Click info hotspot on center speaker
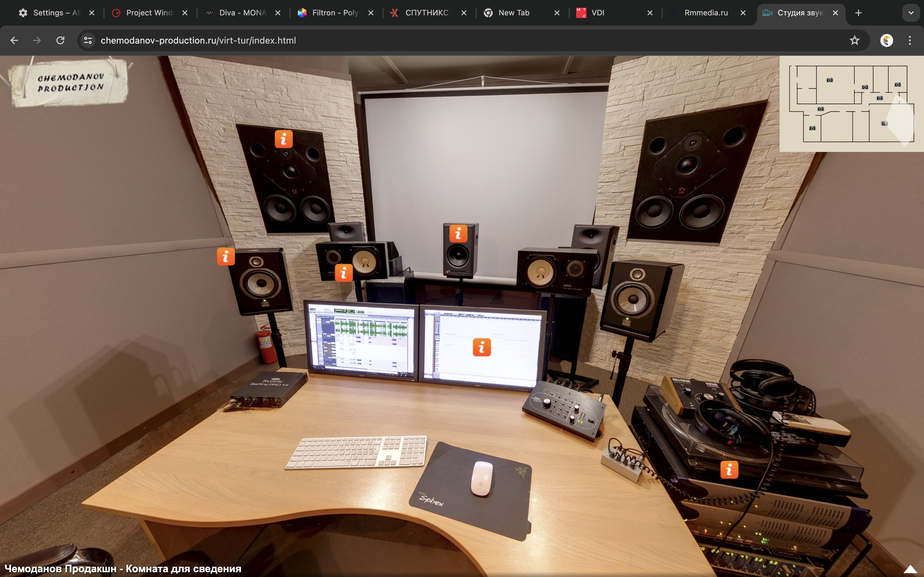The image size is (924, 577). tap(458, 233)
